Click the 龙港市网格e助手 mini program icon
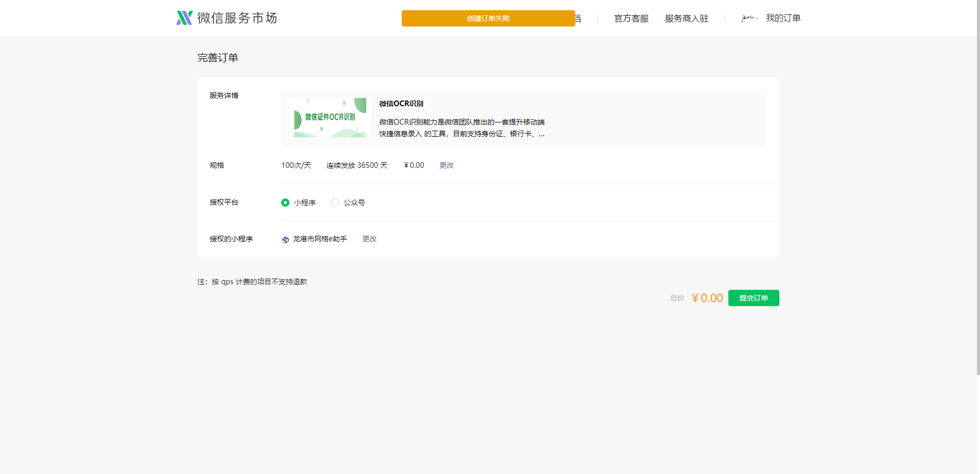Image resolution: width=980 pixels, height=474 pixels. click(x=285, y=239)
